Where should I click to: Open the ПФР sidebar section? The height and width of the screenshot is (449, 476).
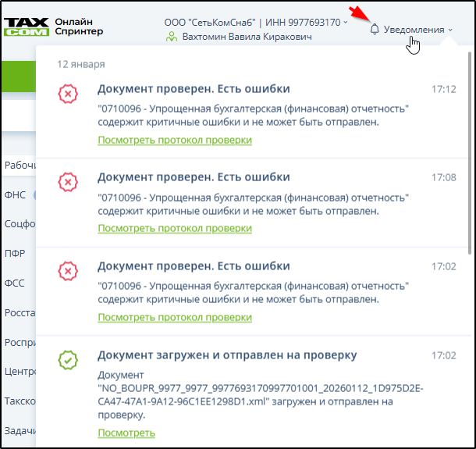tap(15, 253)
